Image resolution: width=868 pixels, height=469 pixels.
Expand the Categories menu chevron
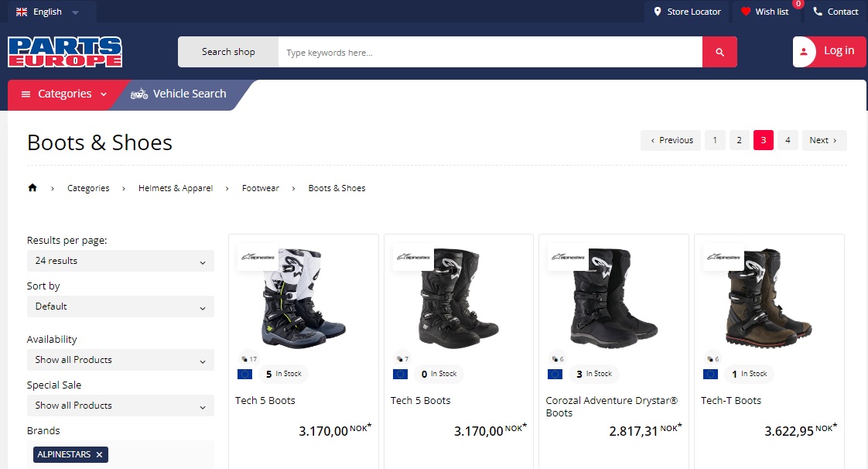(104, 94)
